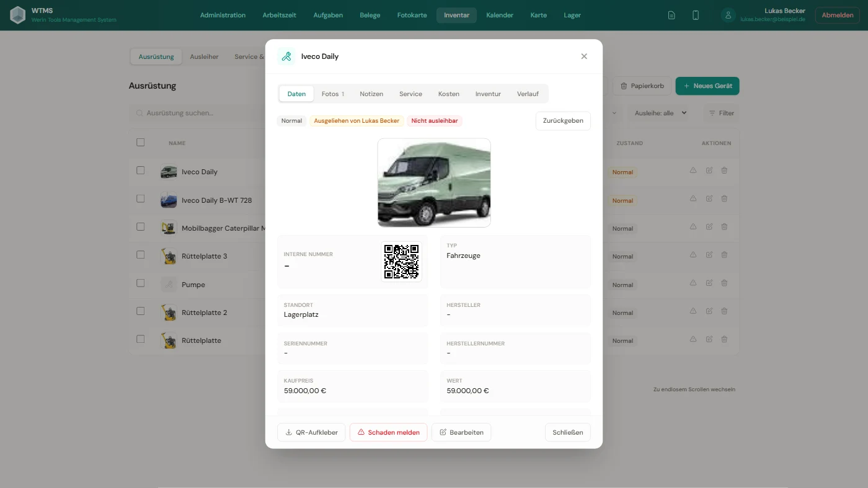Open the mobile phone icon in top bar
This screenshot has width=868, height=488.
point(696,16)
